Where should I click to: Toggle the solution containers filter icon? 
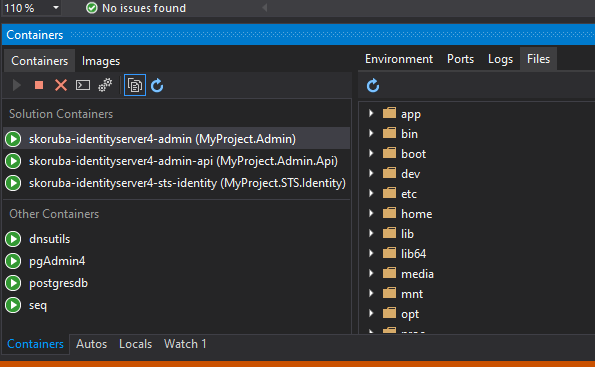coord(135,85)
